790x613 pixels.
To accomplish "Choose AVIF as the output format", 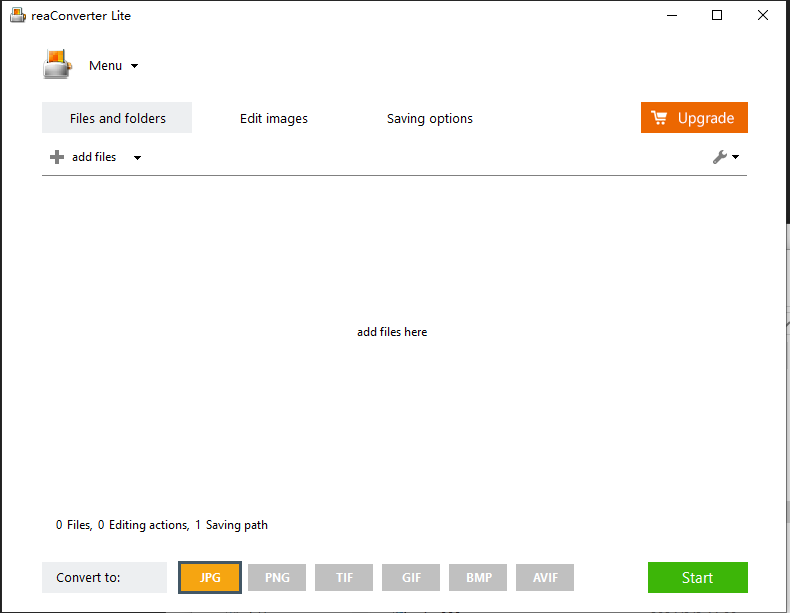I will (545, 577).
